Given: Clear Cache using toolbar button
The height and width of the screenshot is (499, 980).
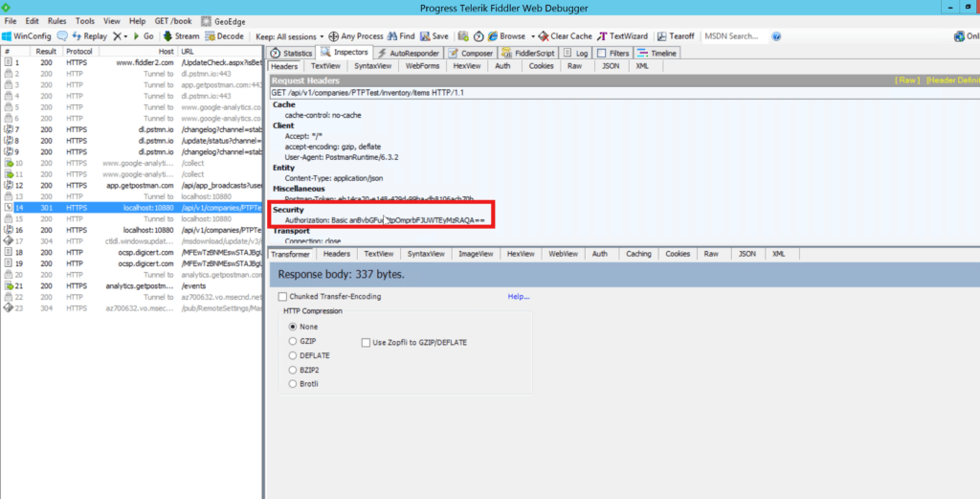Looking at the screenshot, I should point(566,36).
